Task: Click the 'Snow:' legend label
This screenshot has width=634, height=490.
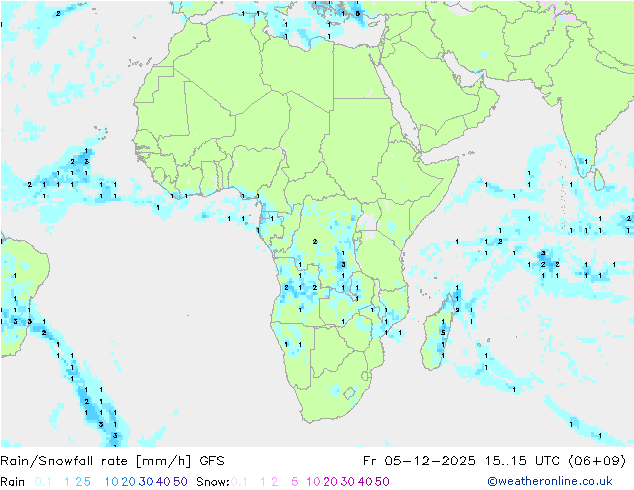Action: [213, 482]
